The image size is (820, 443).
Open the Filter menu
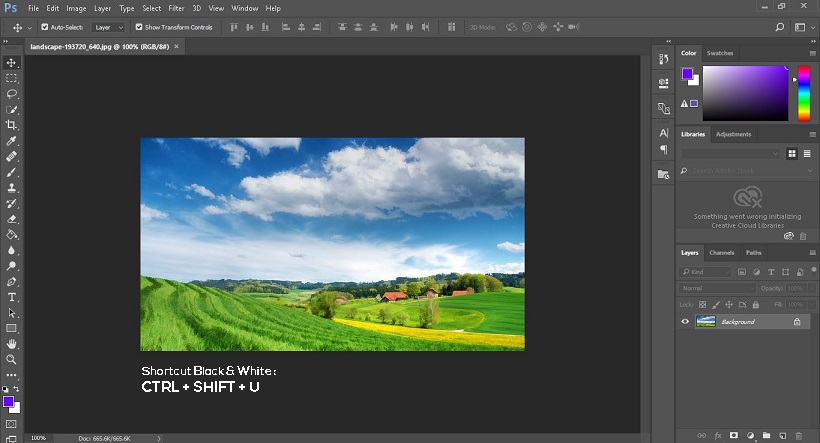tap(176, 8)
